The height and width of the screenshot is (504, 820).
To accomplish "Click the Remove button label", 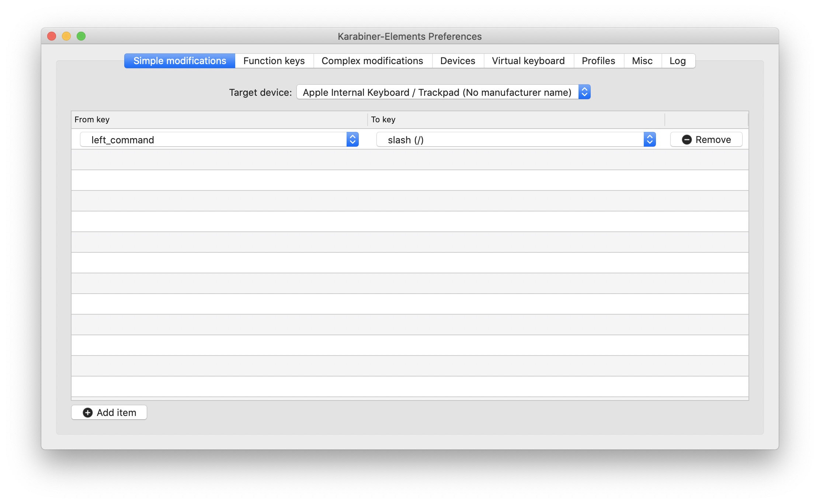I will pos(713,140).
